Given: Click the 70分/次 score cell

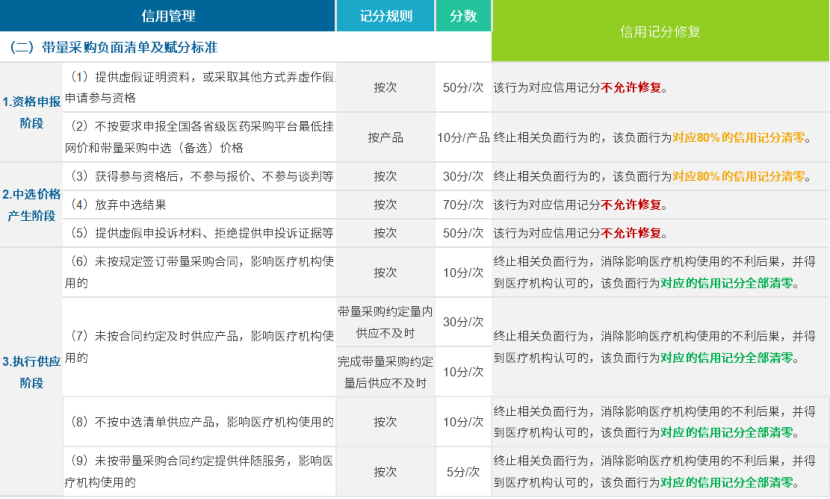Looking at the screenshot, I should point(463,205).
